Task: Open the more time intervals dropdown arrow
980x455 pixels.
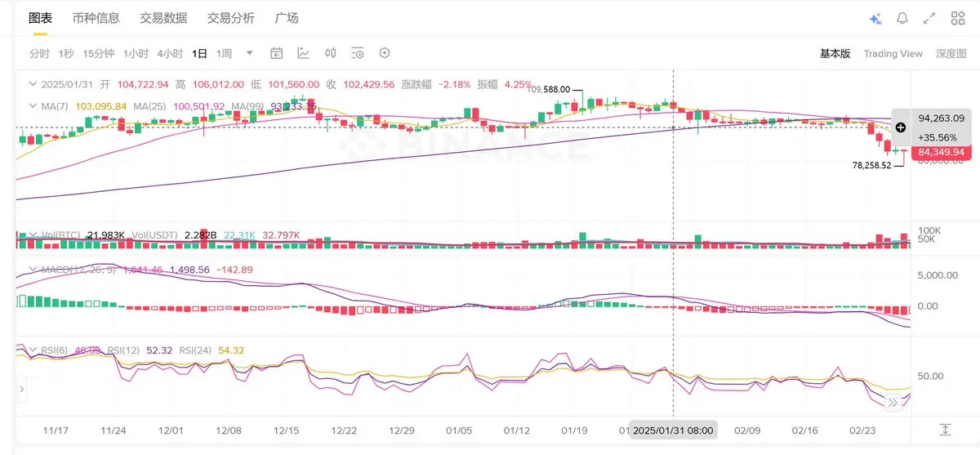Action: tap(250, 53)
